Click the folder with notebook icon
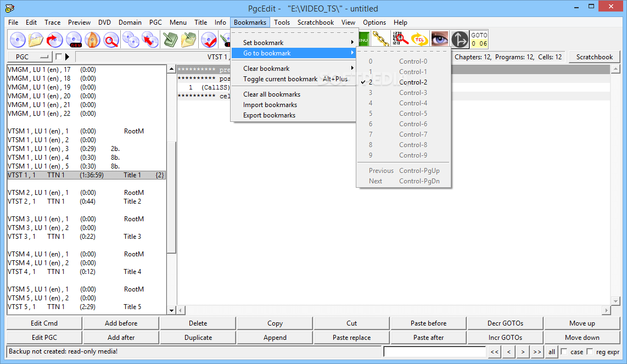This screenshot has height=364, width=627. (x=189, y=40)
